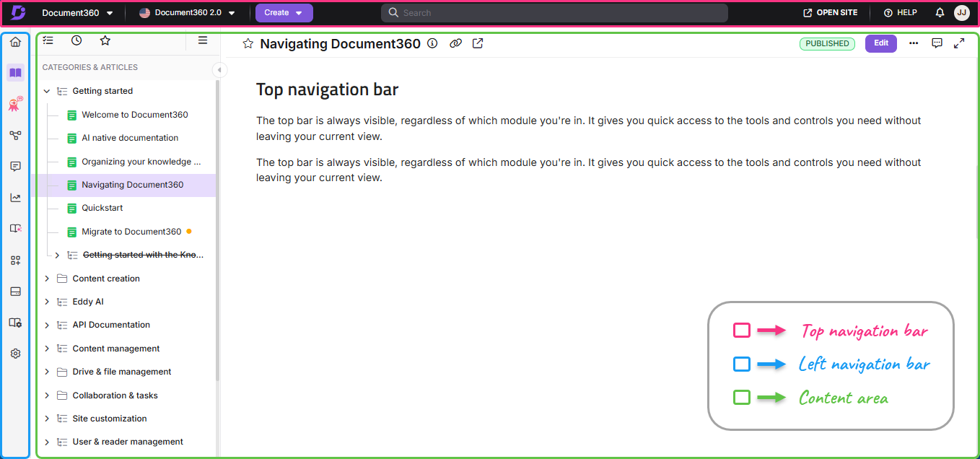Show the checklist view icon above categories
The height and width of the screenshot is (459, 980).
[48, 40]
